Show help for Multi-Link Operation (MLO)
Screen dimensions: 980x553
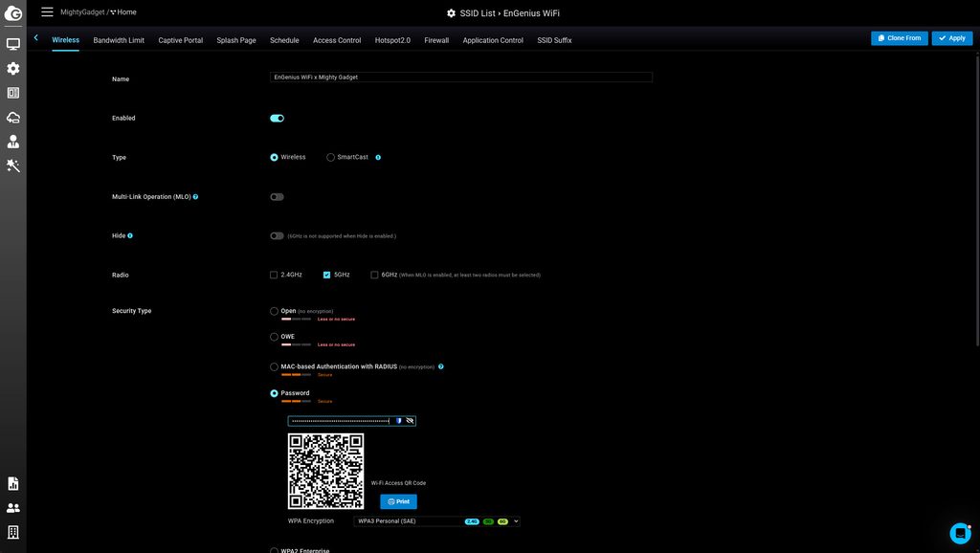(195, 197)
